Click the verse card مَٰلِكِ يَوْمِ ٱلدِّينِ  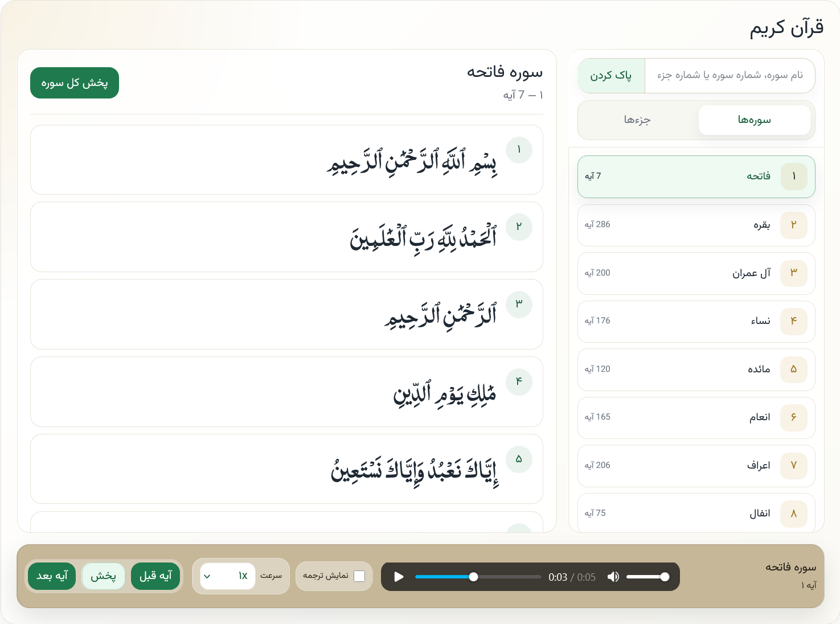pos(286,392)
